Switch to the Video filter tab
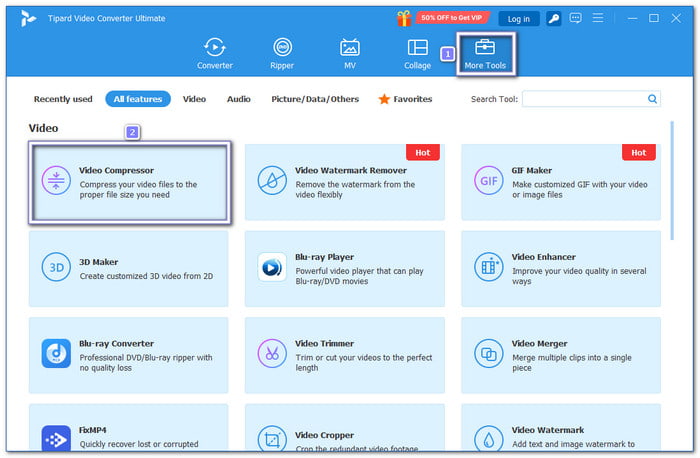700x458 pixels. (194, 99)
